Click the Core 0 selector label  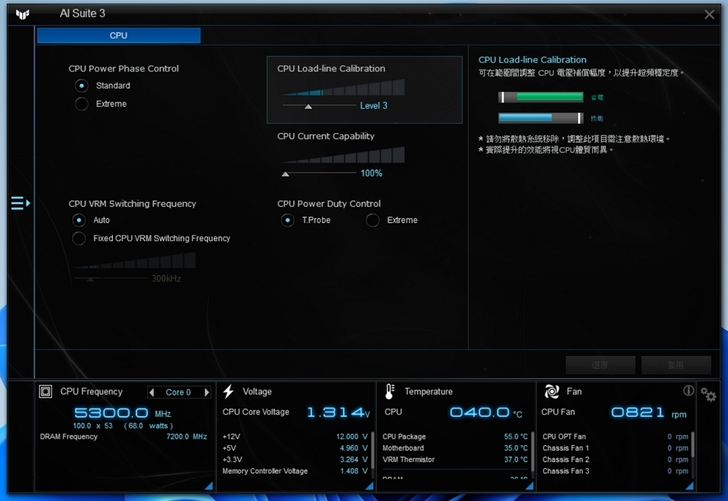[x=178, y=392]
